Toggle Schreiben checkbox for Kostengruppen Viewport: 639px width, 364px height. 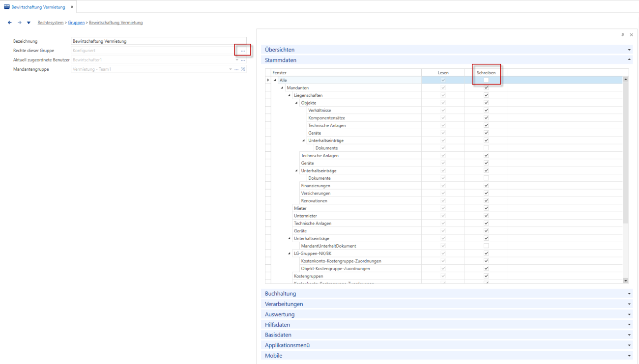(x=486, y=276)
